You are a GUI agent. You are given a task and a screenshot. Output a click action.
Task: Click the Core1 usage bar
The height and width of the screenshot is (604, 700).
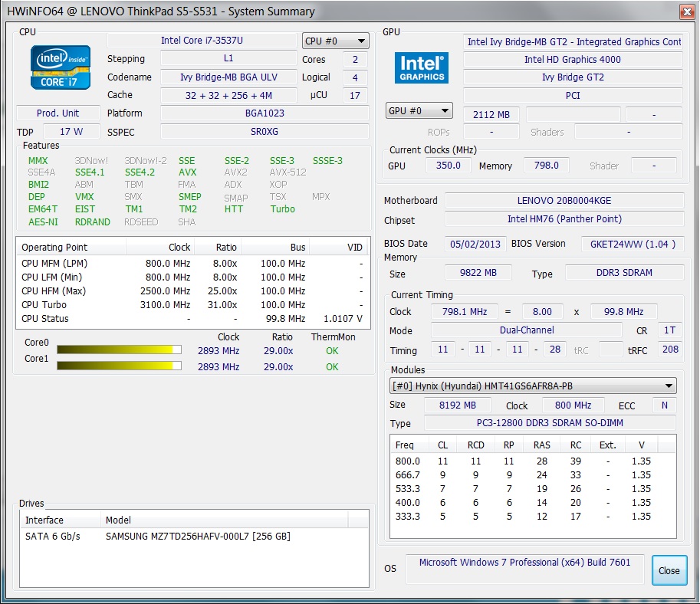point(119,366)
